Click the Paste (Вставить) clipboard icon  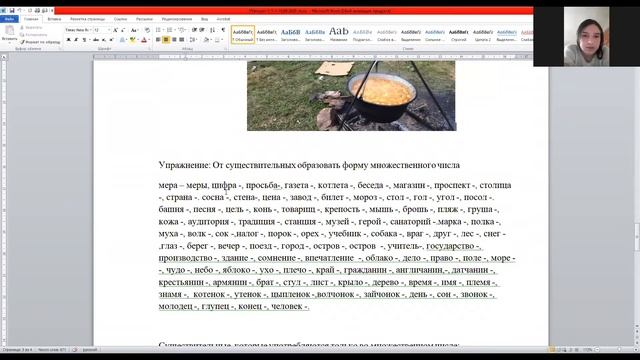[x=9, y=31]
